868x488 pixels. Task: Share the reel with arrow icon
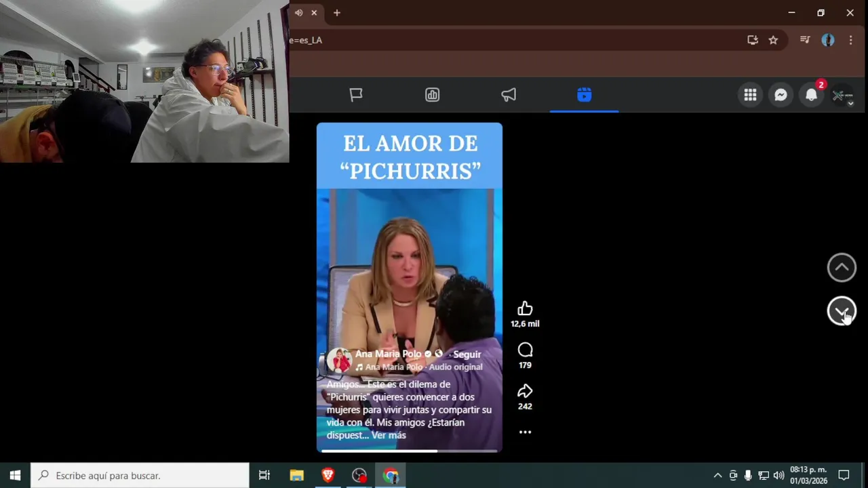[525, 391]
